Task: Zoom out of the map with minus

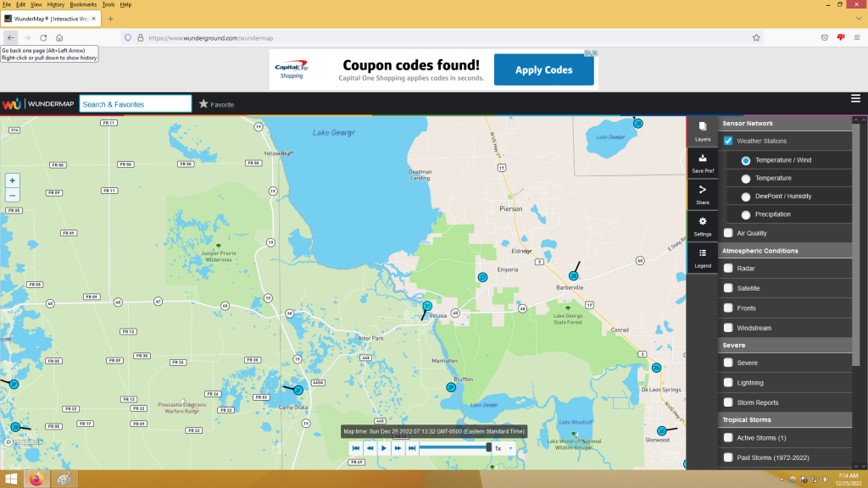Action: point(12,196)
